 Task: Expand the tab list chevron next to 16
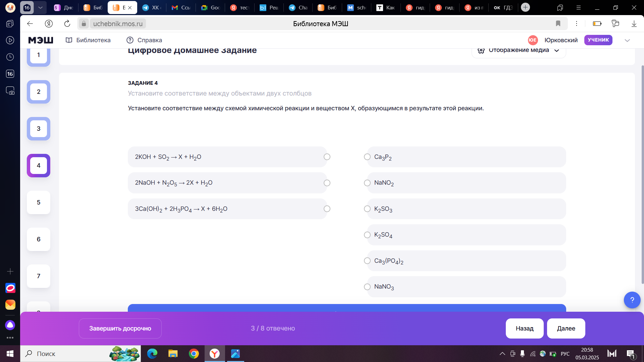[40, 7]
